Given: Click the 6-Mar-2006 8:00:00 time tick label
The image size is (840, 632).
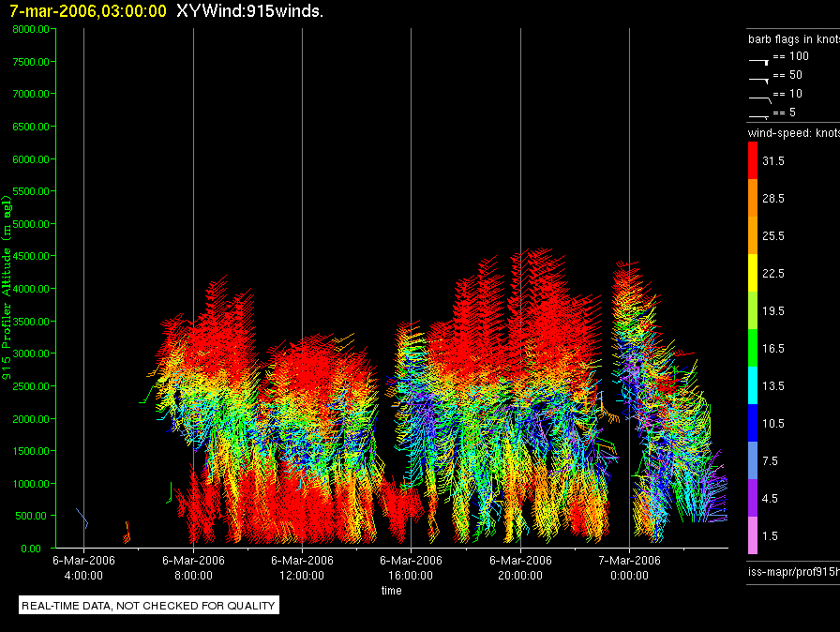Looking at the screenshot, I should click(x=193, y=567).
